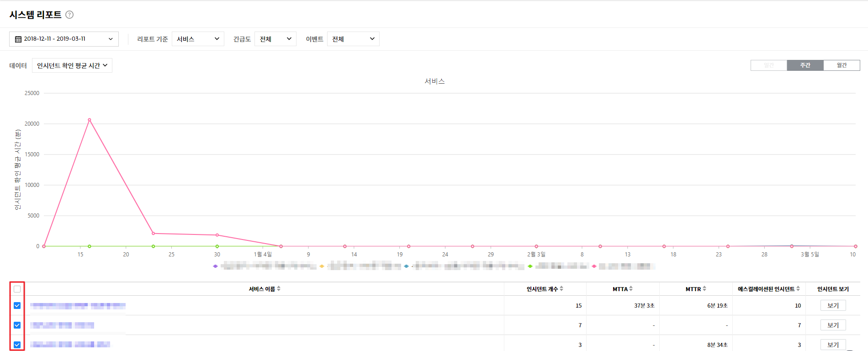Viewport: 868px width, 351px height.
Task: Click 보기 button for the first service
Action: click(x=833, y=306)
